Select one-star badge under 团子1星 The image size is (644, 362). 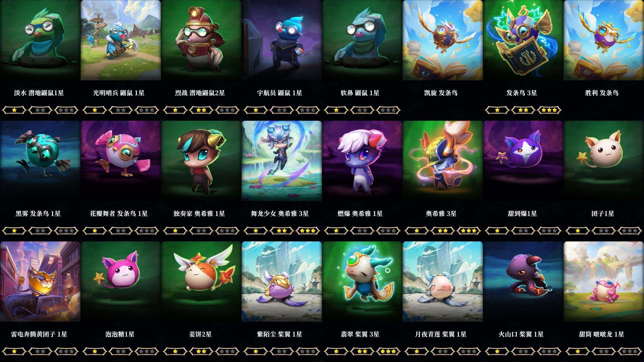[x=578, y=231]
